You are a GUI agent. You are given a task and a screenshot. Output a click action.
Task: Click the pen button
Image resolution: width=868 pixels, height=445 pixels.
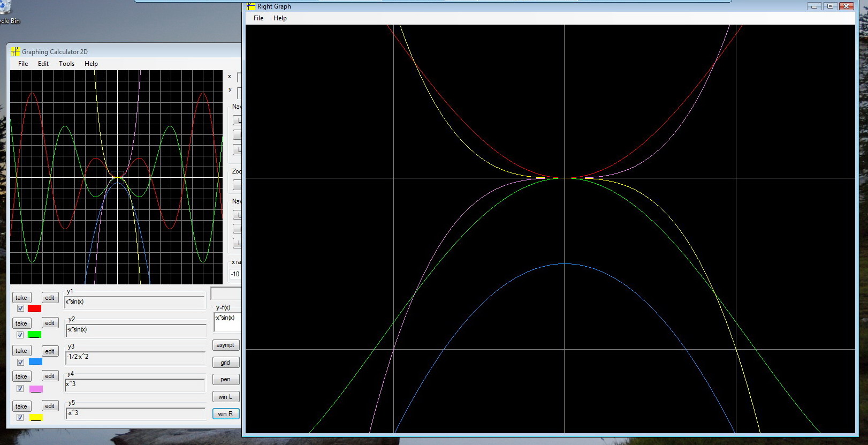pos(225,379)
